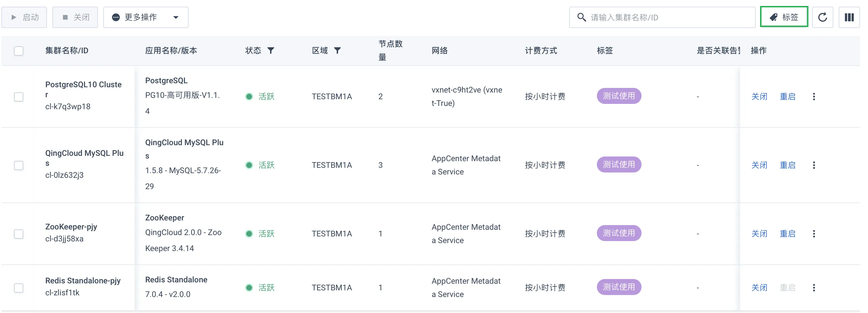The image size is (868, 313).
Task: Open the Redis Standalone-pjy row's more menu
Action: coord(814,288)
